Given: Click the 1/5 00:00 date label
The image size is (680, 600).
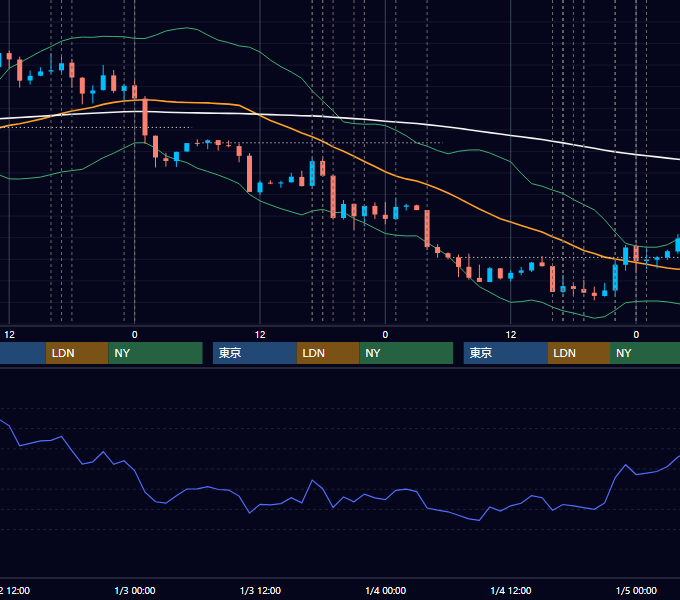Looking at the screenshot, I should click(636, 590).
